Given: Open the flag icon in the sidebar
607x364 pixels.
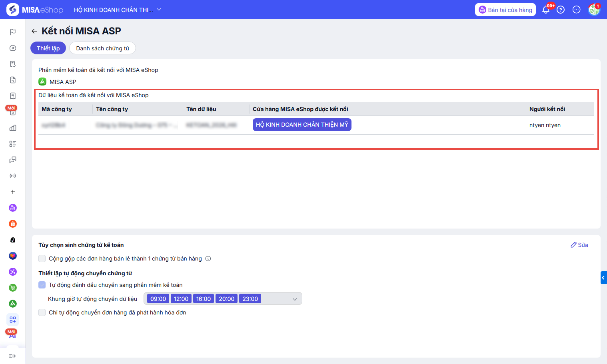Looking at the screenshot, I should (x=13, y=32).
